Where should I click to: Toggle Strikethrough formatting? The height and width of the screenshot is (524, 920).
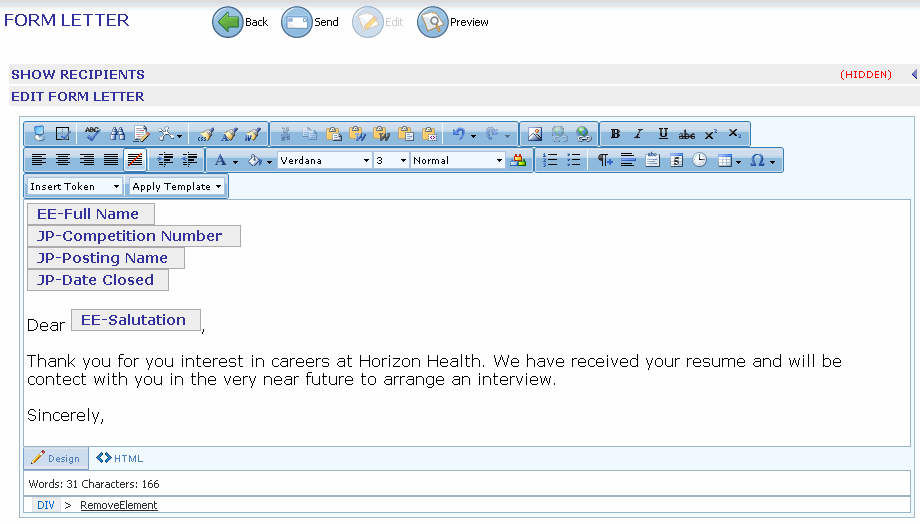686,134
